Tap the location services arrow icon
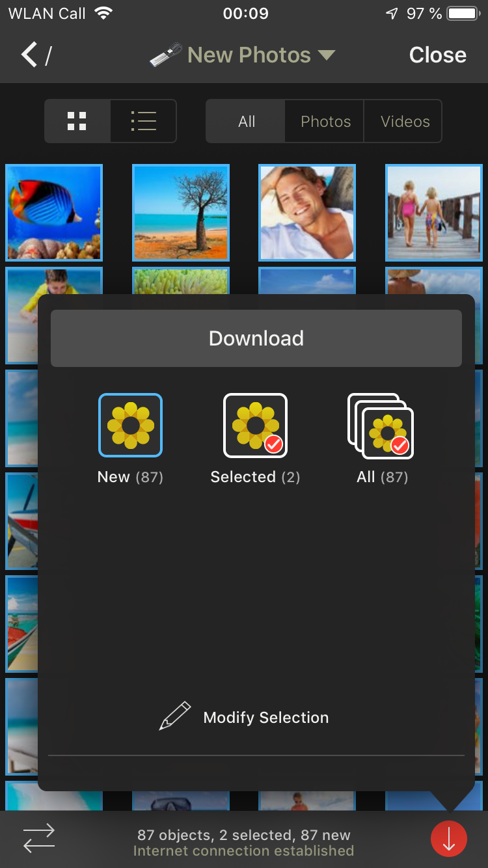 392,13
